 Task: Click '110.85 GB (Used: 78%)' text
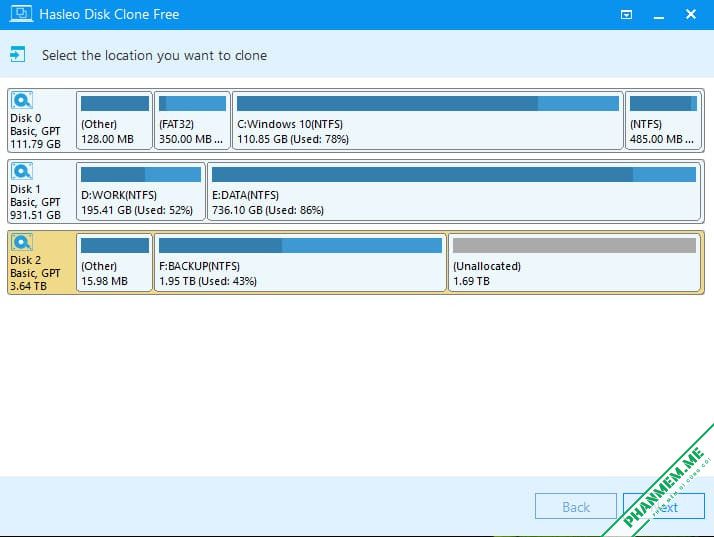click(293, 139)
